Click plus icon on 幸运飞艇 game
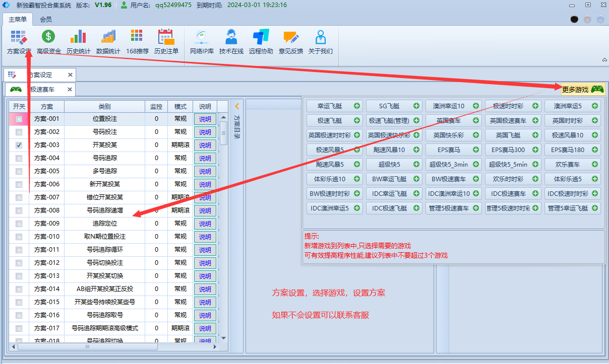 (x=357, y=106)
